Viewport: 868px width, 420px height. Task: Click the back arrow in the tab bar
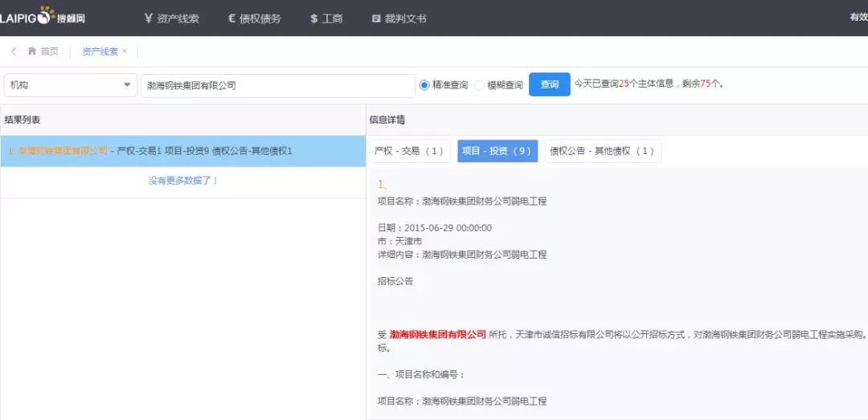[14, 51]
